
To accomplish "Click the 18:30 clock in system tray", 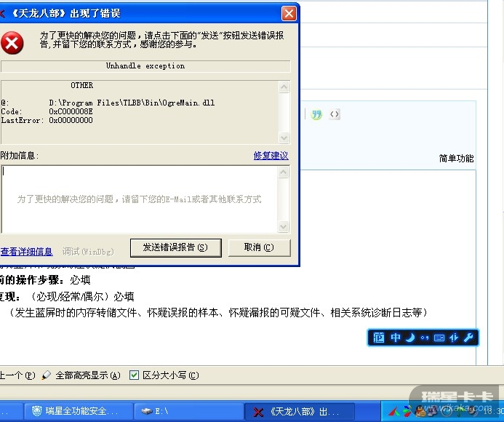I will point(493,411).
